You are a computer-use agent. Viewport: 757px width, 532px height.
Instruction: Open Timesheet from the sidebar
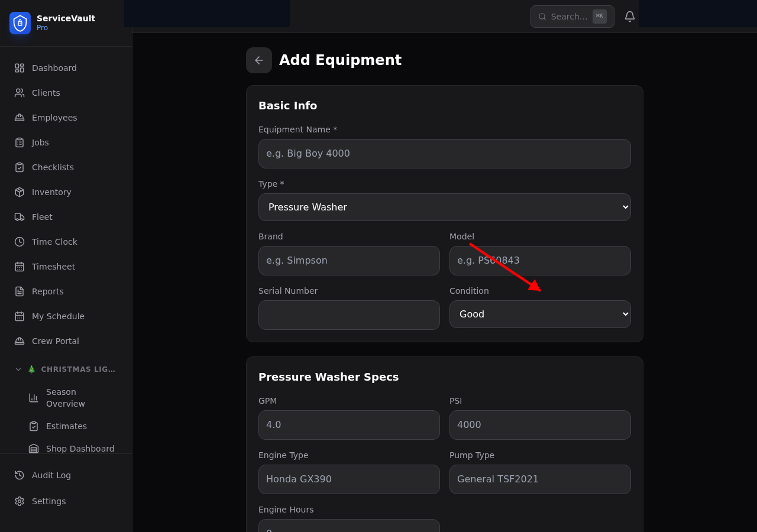pos(53,266)
